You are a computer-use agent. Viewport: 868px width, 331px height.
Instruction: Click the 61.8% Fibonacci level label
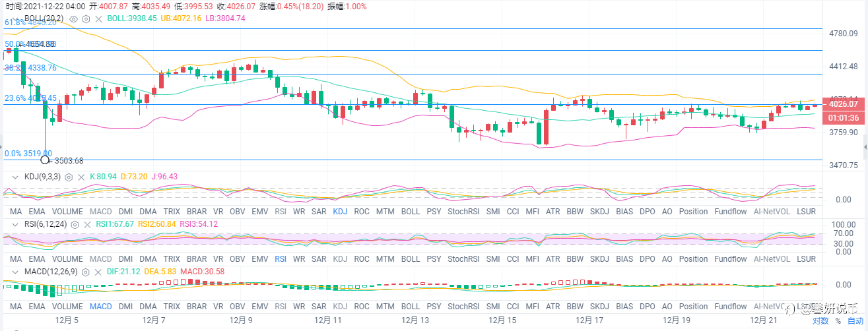(30, 22)
